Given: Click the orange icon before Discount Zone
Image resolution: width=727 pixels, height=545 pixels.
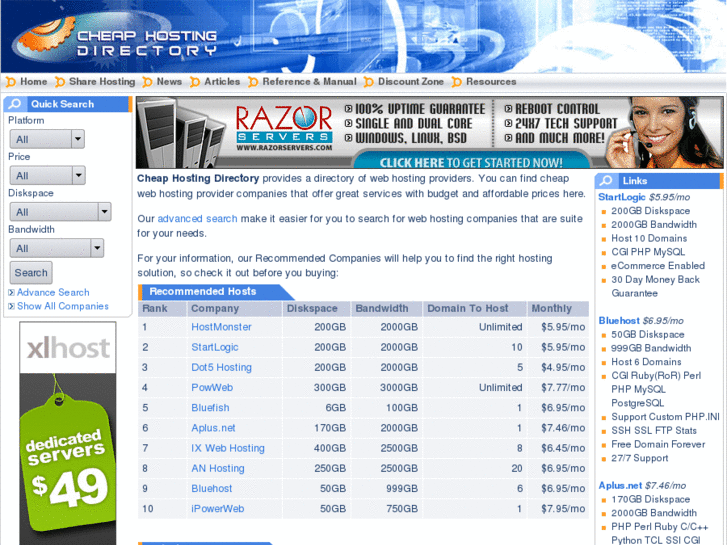Looking at the screenshot, I should (x=369, y=82).
